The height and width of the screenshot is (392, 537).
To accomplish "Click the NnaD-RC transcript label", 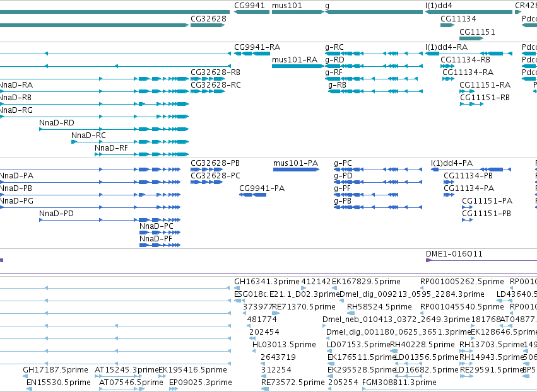I will (x=88, y=135).
